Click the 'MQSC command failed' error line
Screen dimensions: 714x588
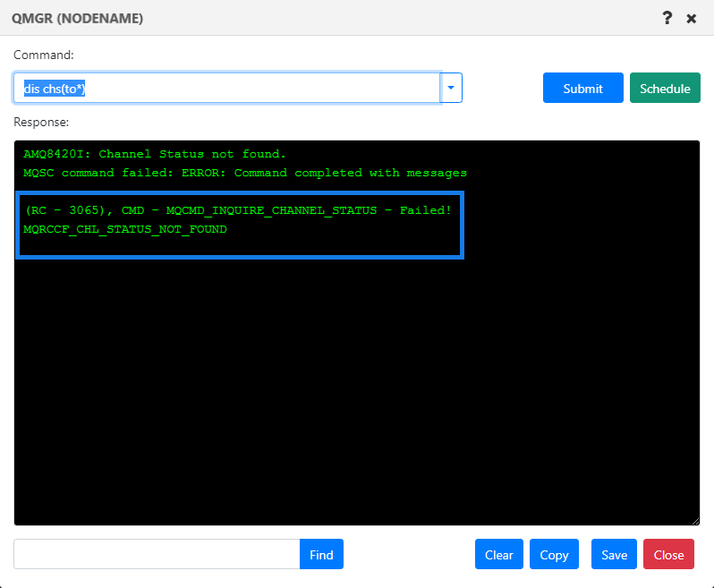pos(245,173)
